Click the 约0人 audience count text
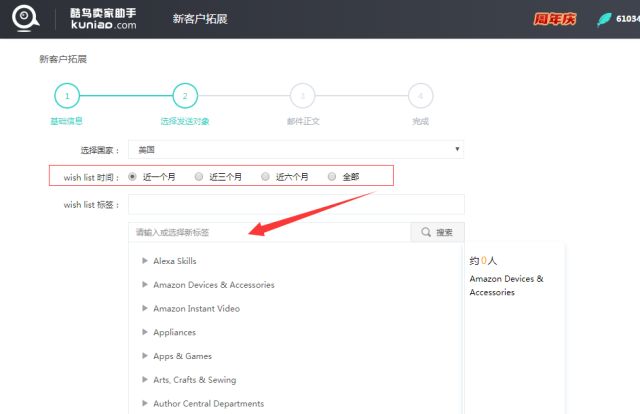 point(483,260)
